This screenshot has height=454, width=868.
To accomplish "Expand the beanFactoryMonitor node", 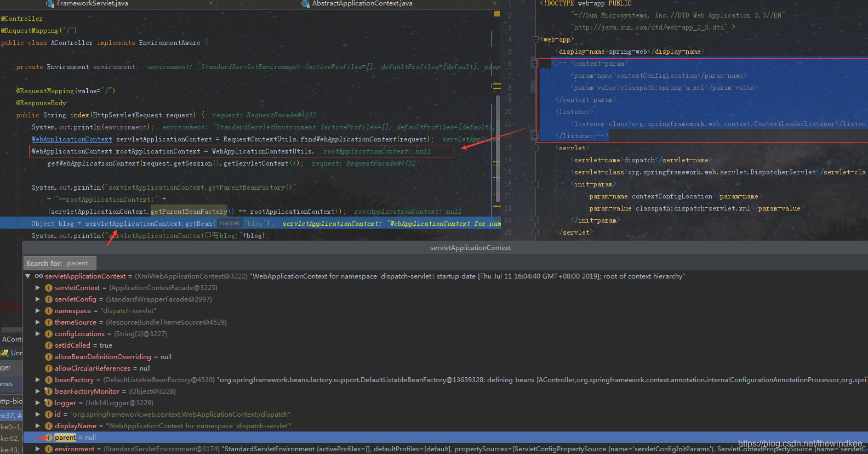I will tap(38, 391).
